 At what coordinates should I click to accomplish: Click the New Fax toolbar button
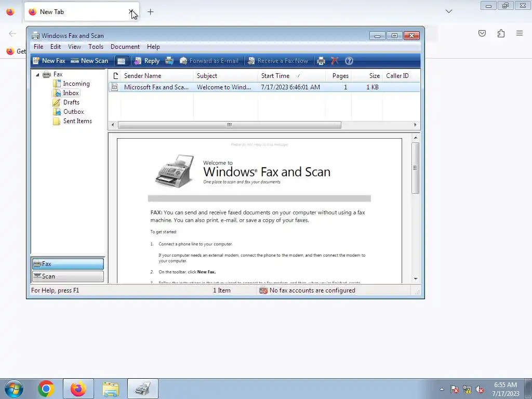[x=49, y=61]
